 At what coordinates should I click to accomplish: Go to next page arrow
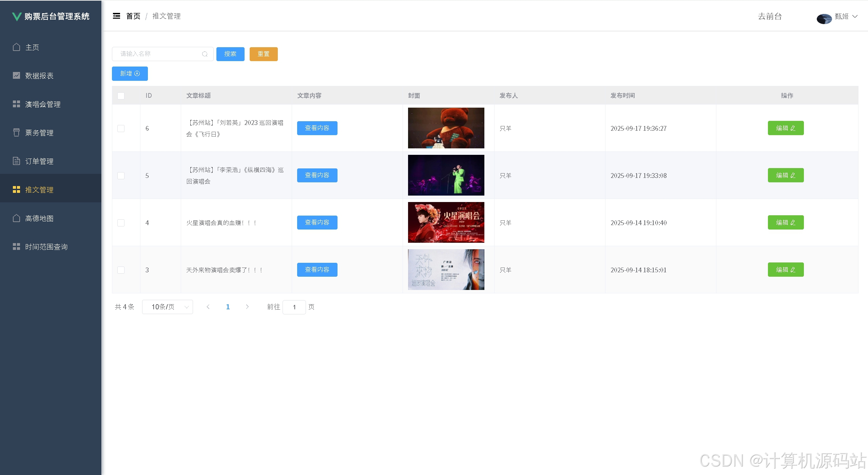pyautogui.click(x=247, y=307)
